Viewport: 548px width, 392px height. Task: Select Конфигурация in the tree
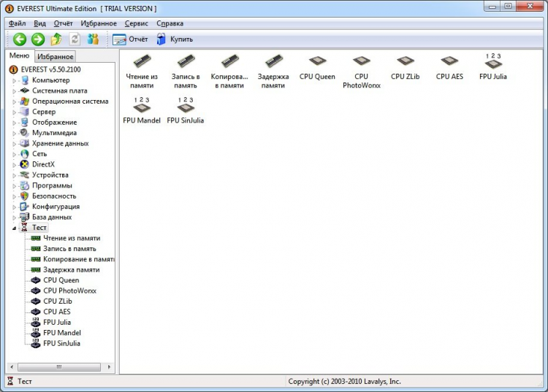(x=56, y=207)
